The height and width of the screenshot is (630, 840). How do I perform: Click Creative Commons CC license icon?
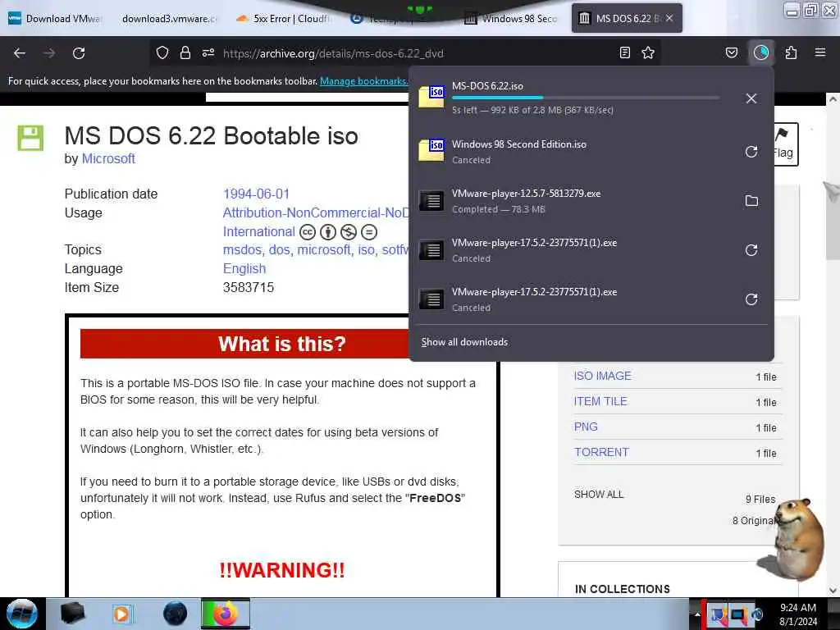click(x=308, y=232)
